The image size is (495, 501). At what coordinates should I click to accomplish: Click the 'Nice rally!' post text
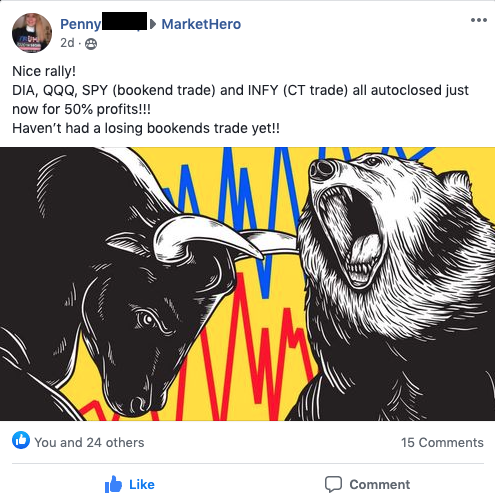(x=44, y=71)
